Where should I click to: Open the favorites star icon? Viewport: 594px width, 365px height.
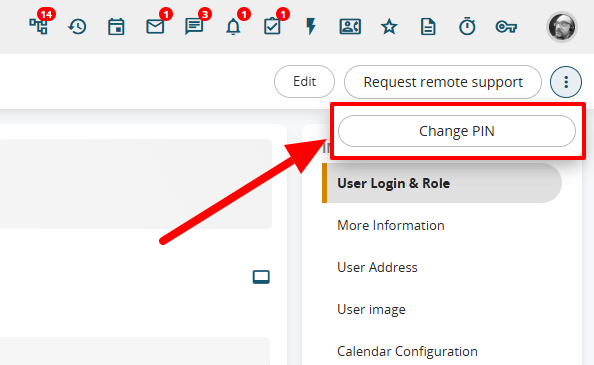coord(389,27)
